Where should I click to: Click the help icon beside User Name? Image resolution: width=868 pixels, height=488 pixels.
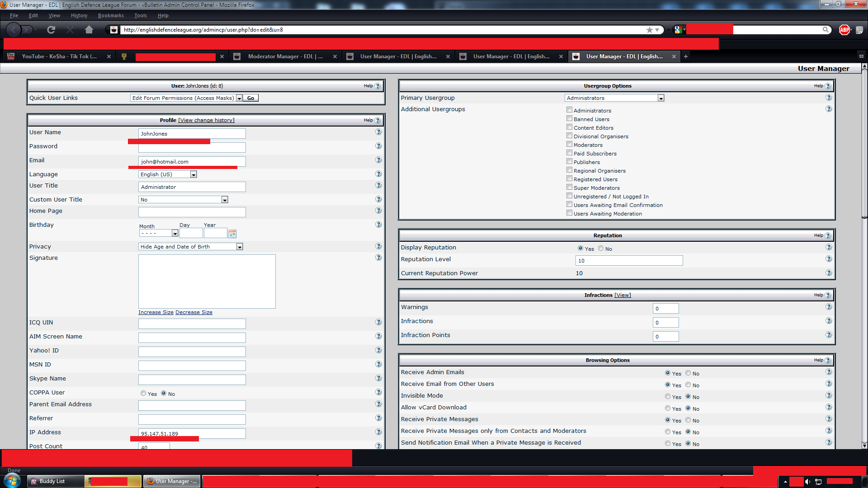[378, 132]
